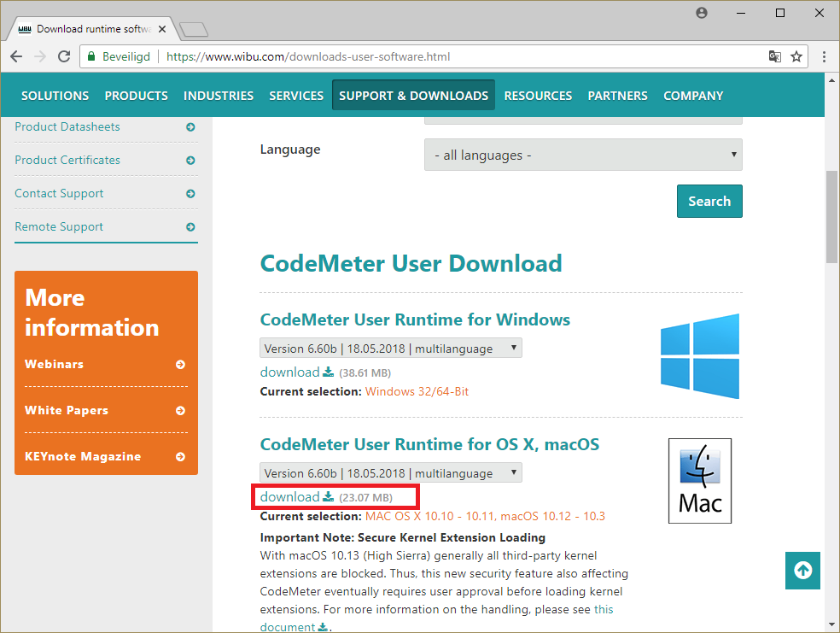Screen dimensions: 840x633
Task: Click arrow icon beside KEYnote Magazine
Action: [180, 457]
